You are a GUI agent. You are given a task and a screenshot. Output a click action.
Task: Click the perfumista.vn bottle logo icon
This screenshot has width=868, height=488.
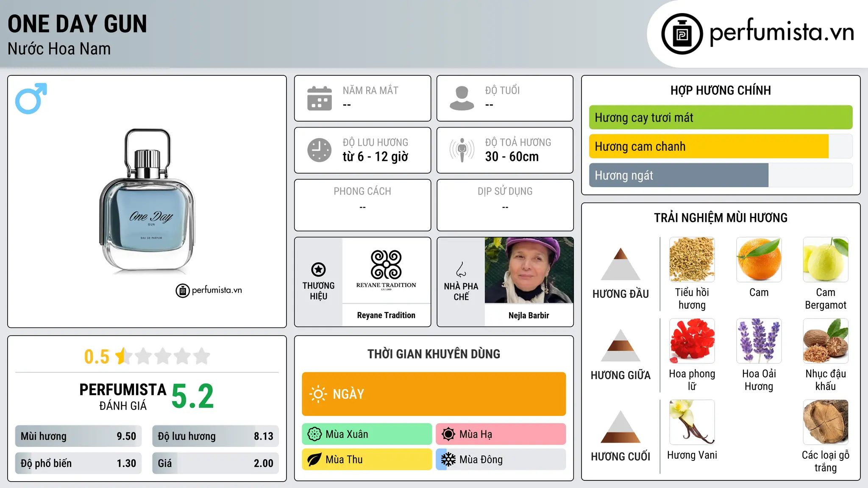(682, 34)
